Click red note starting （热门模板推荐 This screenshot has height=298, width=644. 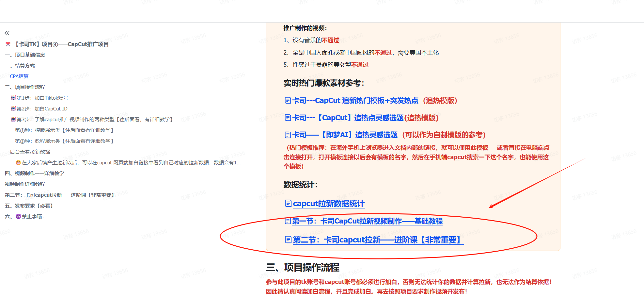coord(416,157)
